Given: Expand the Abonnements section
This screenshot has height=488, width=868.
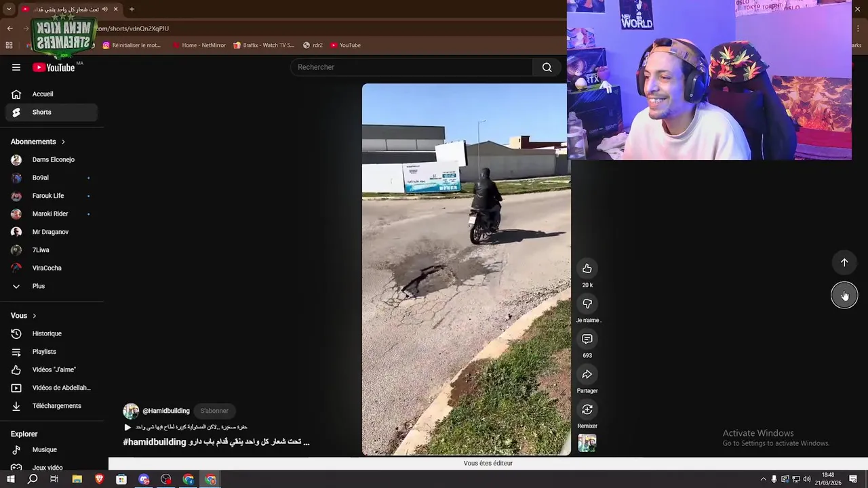Looking at the screenshot, I should point(38,142).
